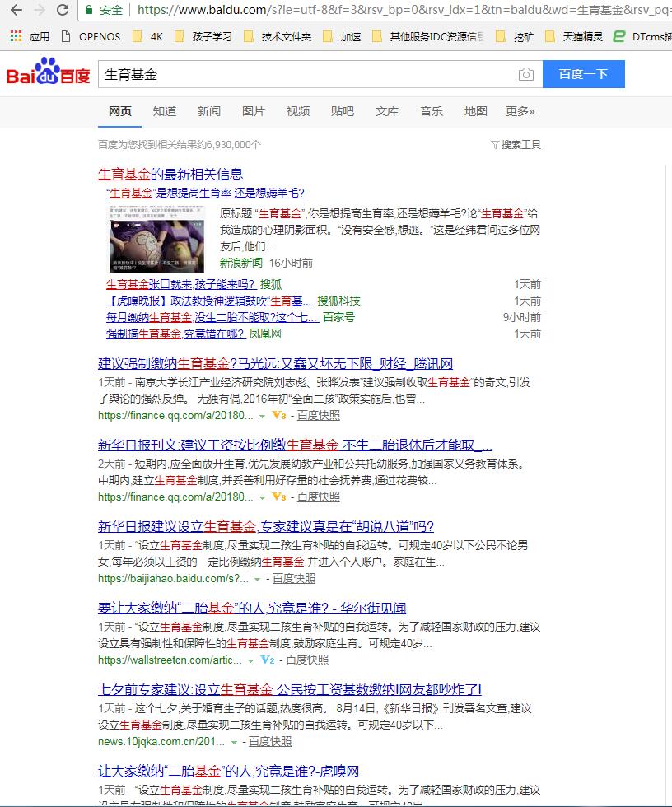Open the “生育基金”是想提高生育率 news link
This screenshot has height=807, width=672.
pos(205,193)
